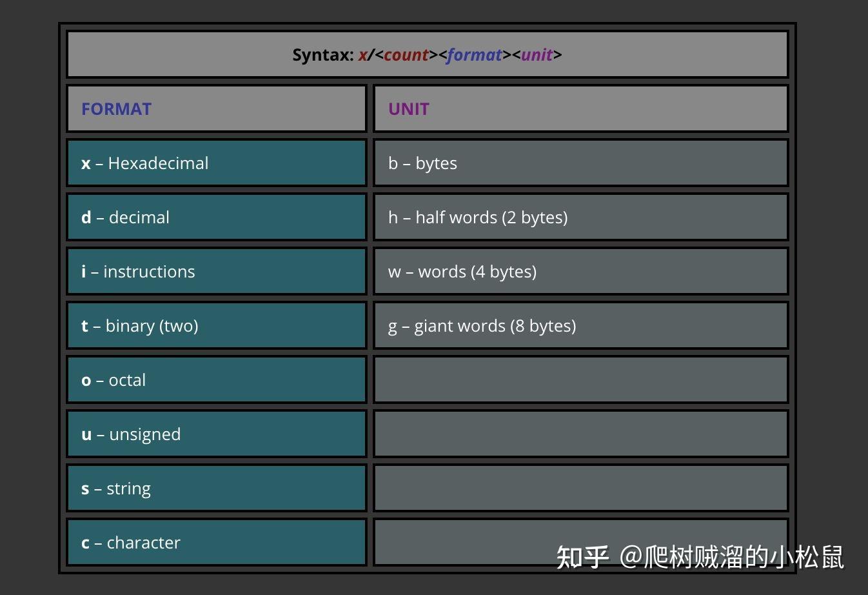Click the "h – half words (2 bytes)" row
This screenshot has height=595, width=868.
coord(579,217)
